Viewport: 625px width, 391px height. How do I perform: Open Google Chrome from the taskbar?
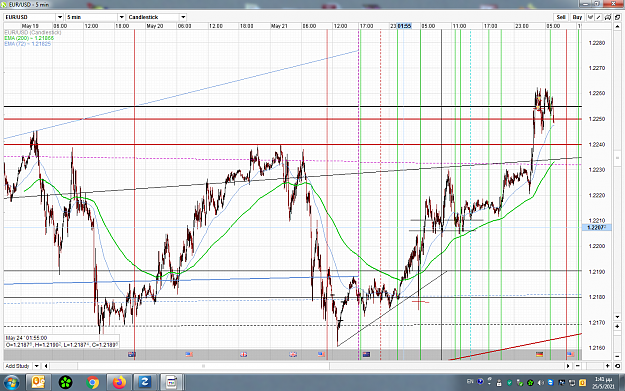tap(92, 383)
